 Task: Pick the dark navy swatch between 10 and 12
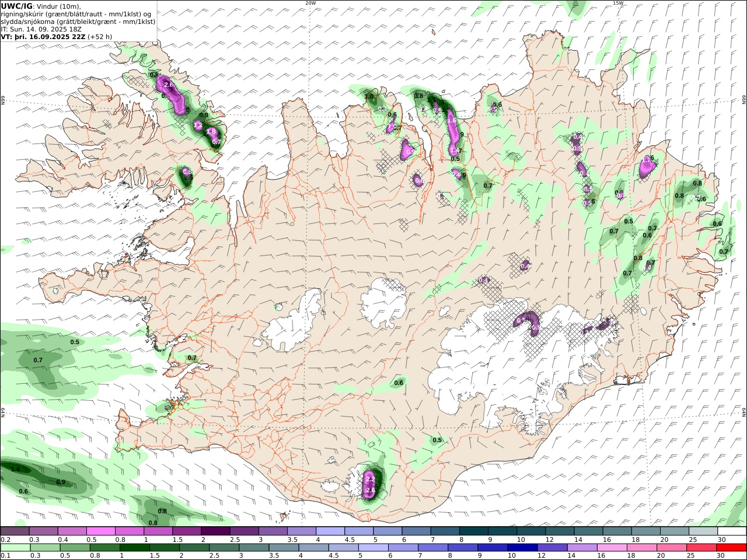(522, 547)
